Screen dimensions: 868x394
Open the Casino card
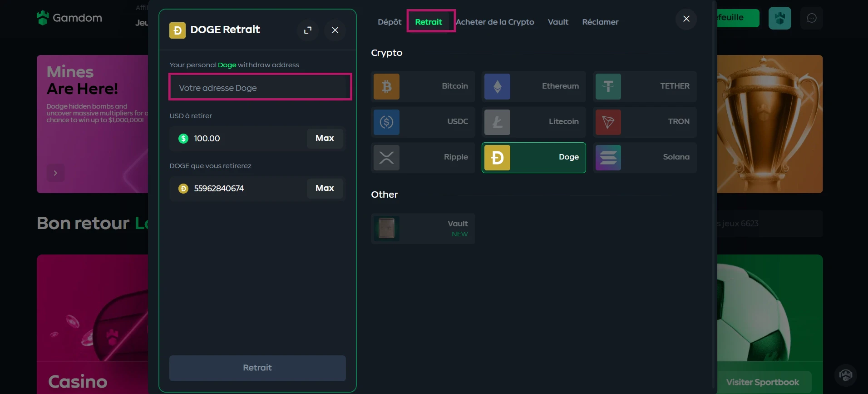(x=93, y=324)
